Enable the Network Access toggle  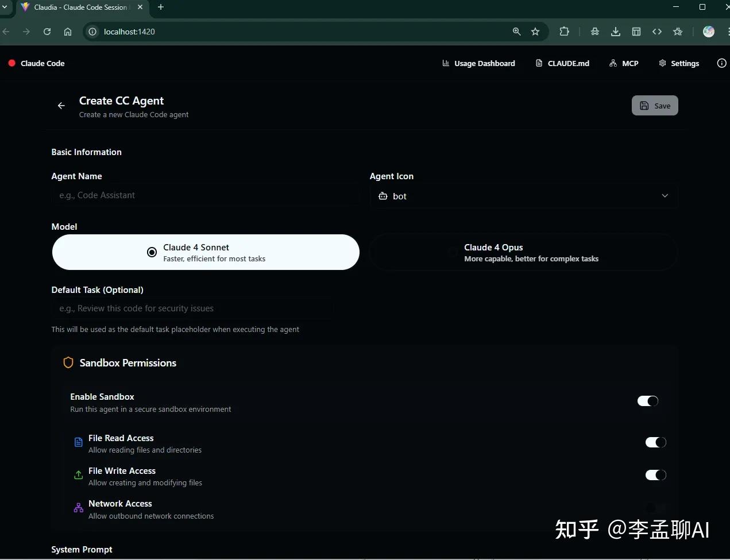pos(655,508)
